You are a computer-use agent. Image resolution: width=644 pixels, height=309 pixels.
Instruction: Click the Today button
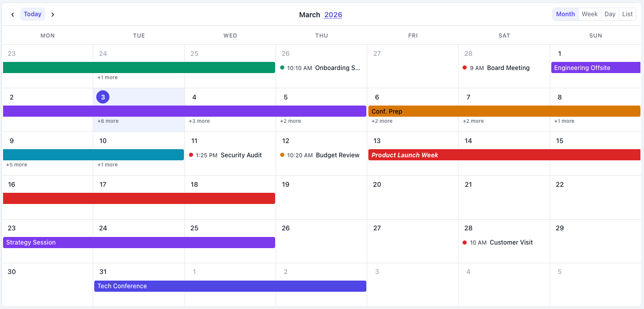click(32, 14)
